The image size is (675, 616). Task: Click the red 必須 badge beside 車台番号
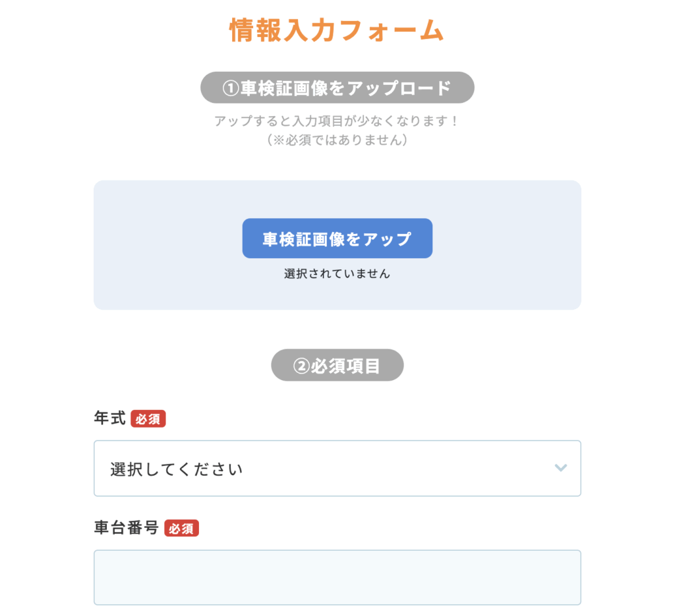click(181, 528)
